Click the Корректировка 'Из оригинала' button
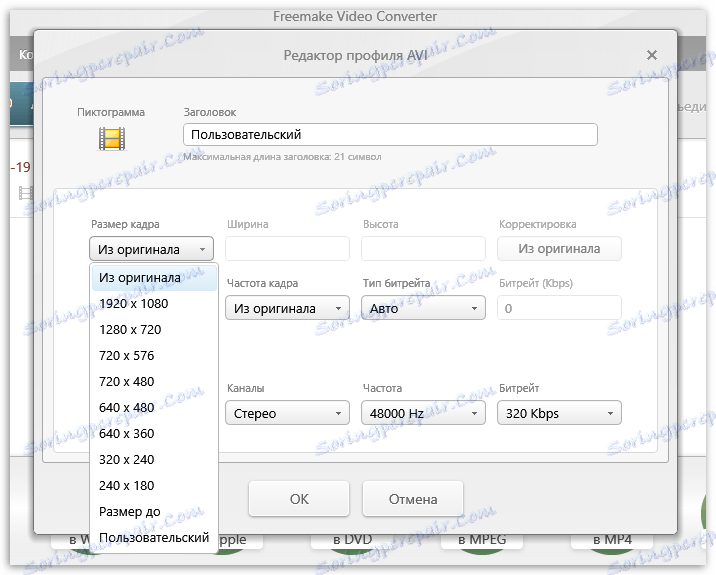 pyautogui.click(x=559, y=249)
